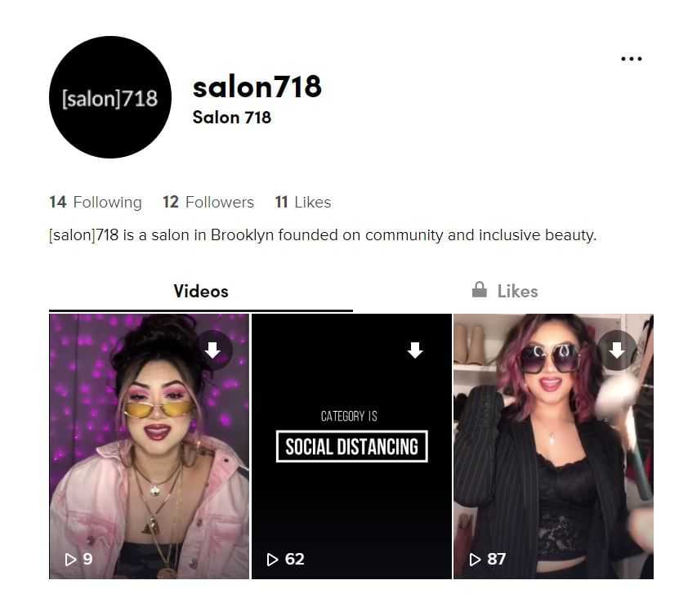Open the 12 Followers list

[208, 202]
